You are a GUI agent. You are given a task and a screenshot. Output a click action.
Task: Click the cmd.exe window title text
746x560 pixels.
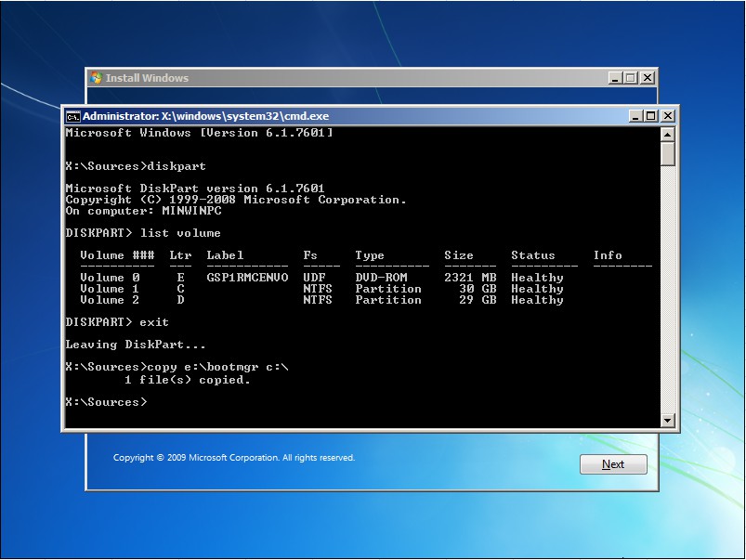pyautogui.click(x=205, y=116)
